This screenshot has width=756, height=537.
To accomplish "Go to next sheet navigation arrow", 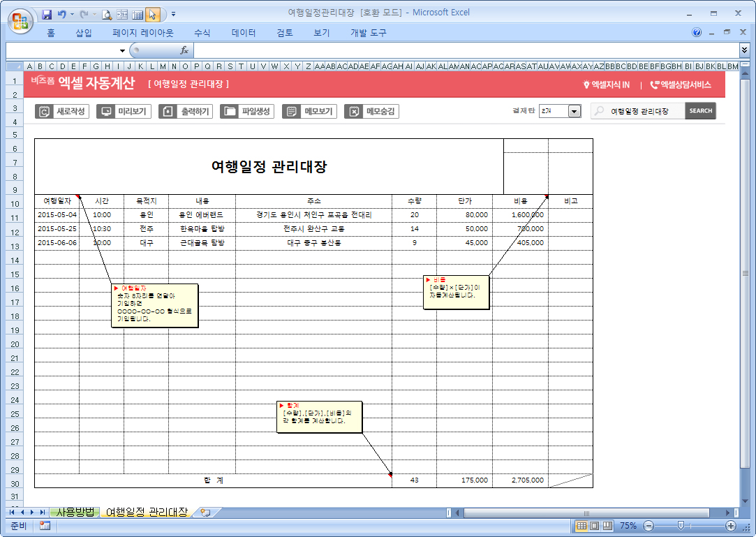I will [x=32, y=513].
